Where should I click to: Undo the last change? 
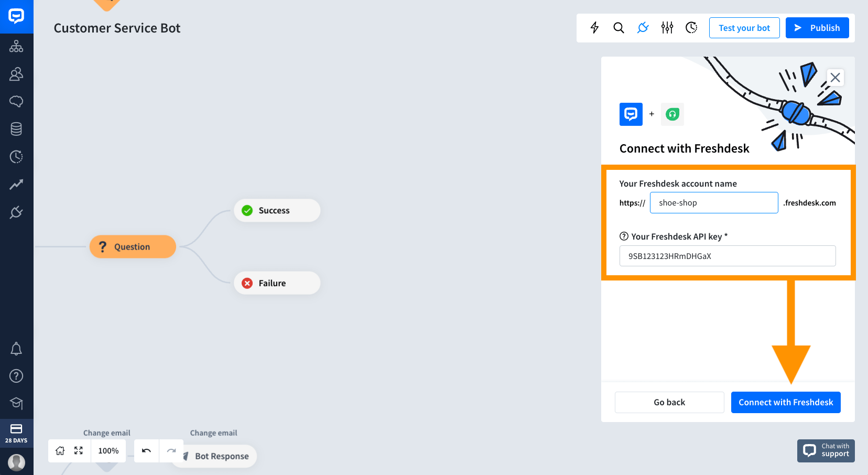click(x=146, y=451)
